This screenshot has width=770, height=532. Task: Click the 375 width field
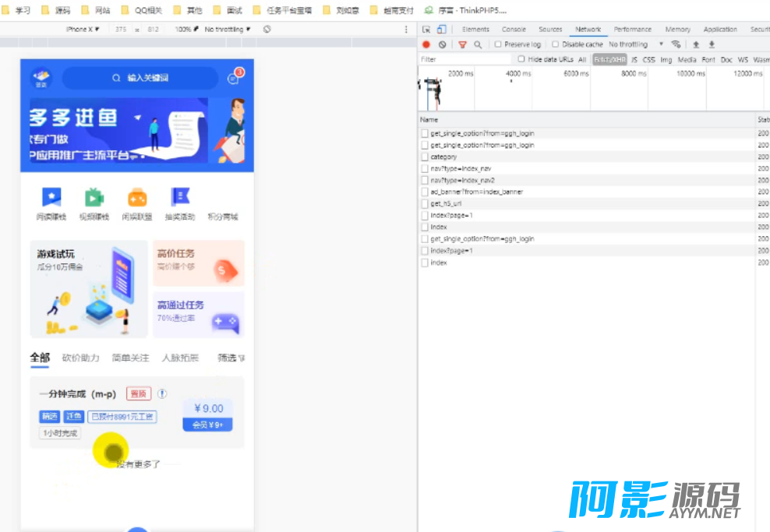click(x=121, y=30)
